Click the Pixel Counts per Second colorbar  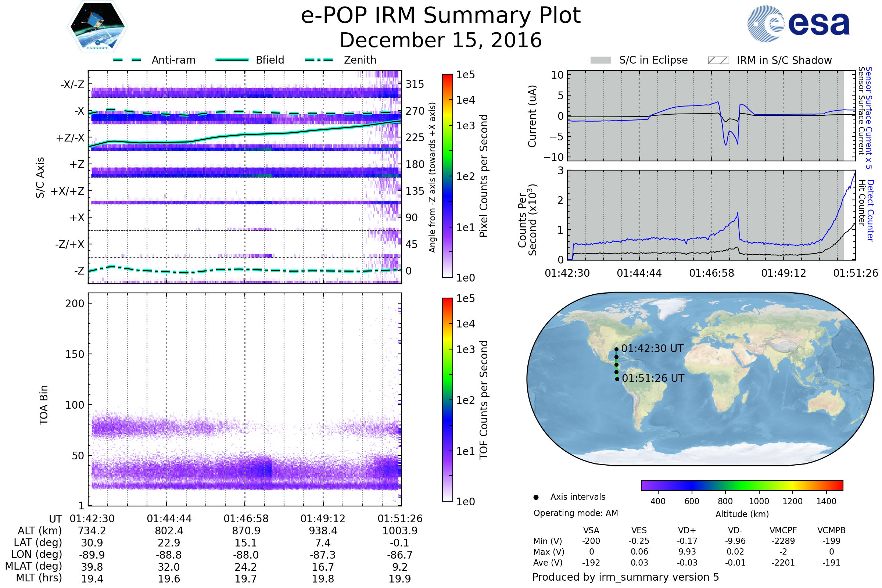point(447,176)
